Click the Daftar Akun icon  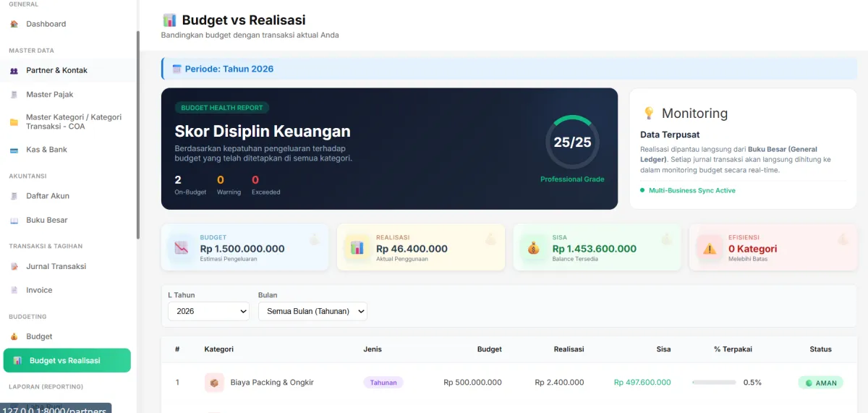point(14,196)
